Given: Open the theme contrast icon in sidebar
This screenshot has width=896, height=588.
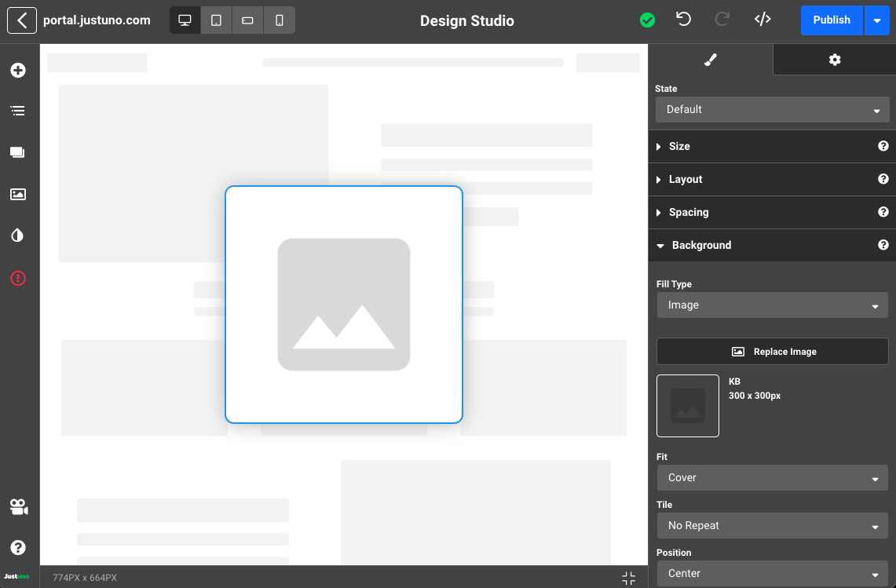Looking at the screenshot, I should point(18,236).
